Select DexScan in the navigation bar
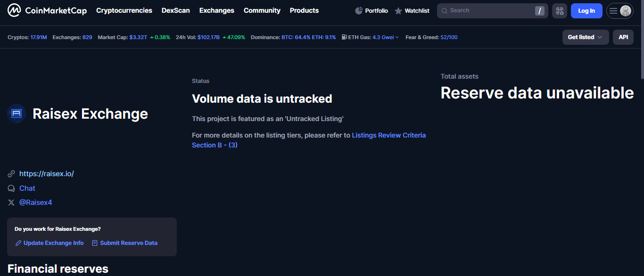 175,10
